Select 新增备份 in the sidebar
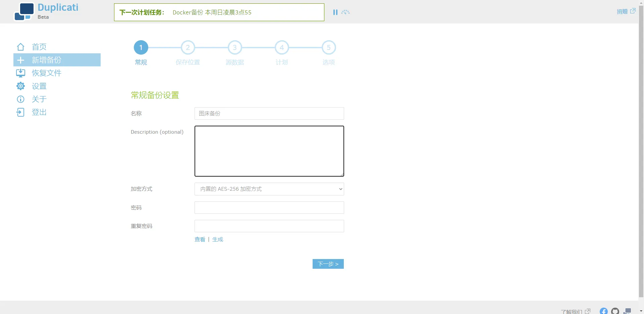 (57, 60)
